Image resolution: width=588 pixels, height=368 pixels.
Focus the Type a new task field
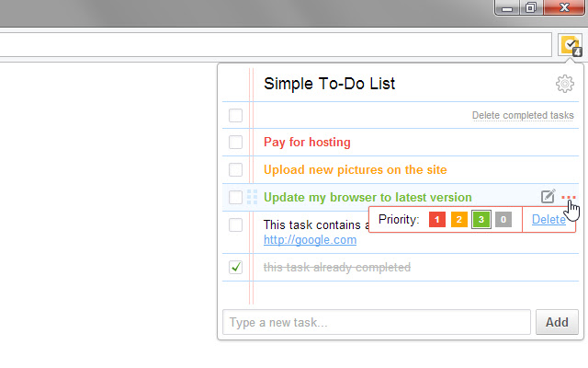[377, 323]
